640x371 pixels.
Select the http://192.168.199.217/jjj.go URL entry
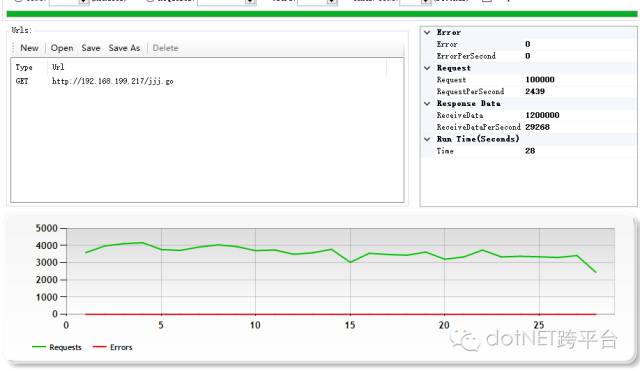point(112,81)
